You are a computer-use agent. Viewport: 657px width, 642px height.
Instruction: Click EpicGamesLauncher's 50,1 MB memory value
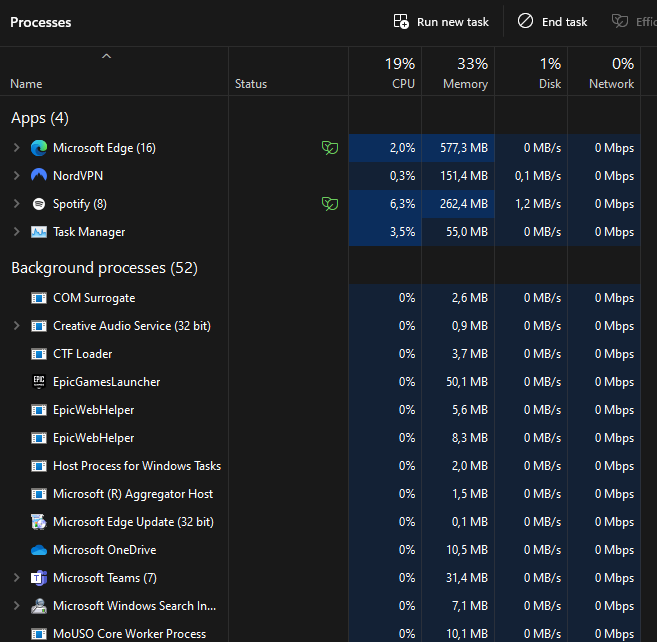467,382
